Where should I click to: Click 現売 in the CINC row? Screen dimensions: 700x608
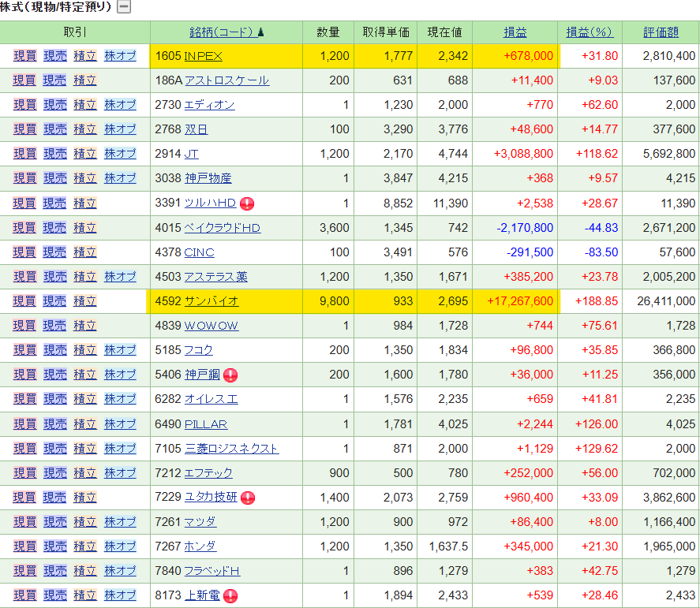coord(54,252)
